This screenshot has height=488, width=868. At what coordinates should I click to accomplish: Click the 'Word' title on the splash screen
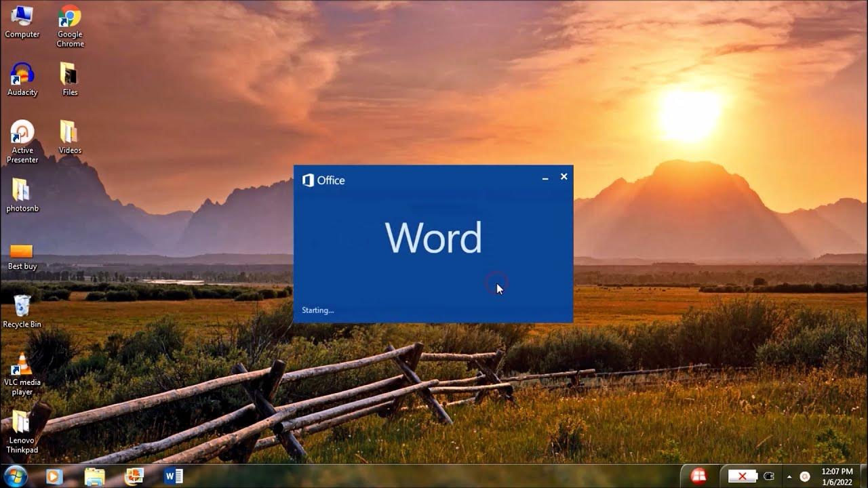(433, 238)
